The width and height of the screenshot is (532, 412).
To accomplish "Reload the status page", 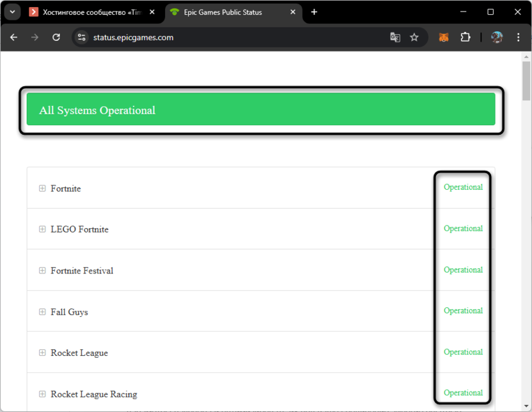I will coord(56,37).
